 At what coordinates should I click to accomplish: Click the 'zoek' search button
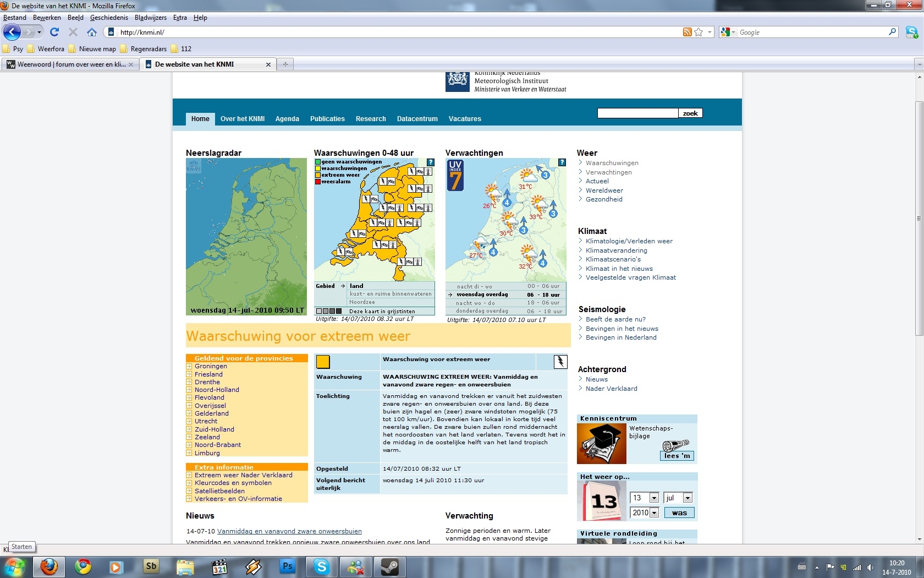click(x=690, y=113)
